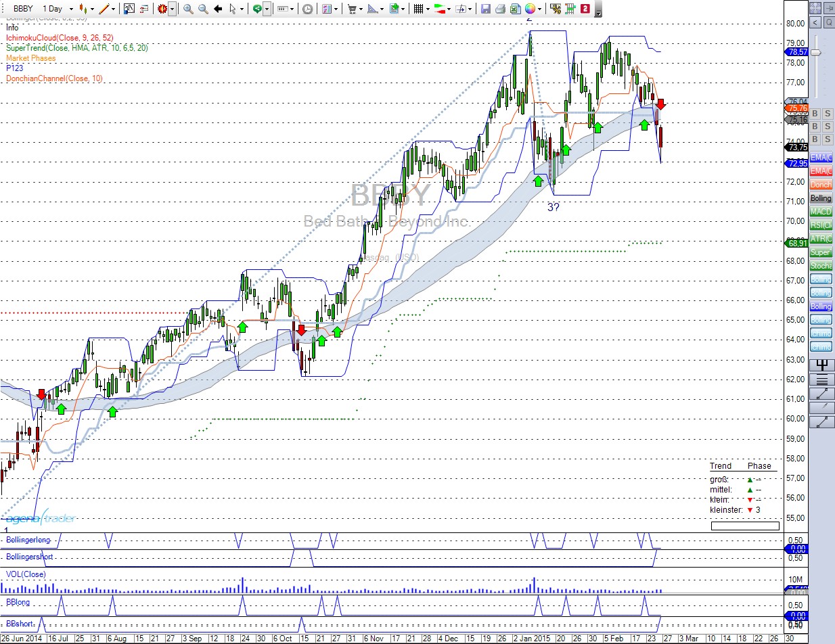
Task: Click the first B buy button
Action: 815,114
